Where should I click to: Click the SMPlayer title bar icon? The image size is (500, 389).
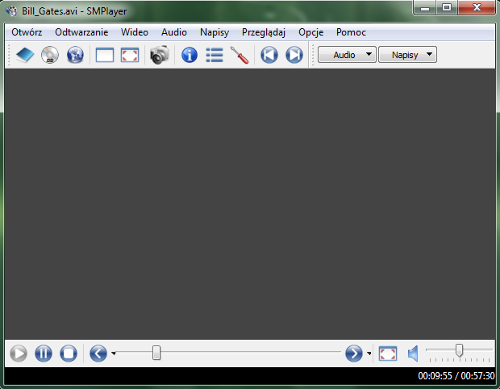(x=12, y=11)
